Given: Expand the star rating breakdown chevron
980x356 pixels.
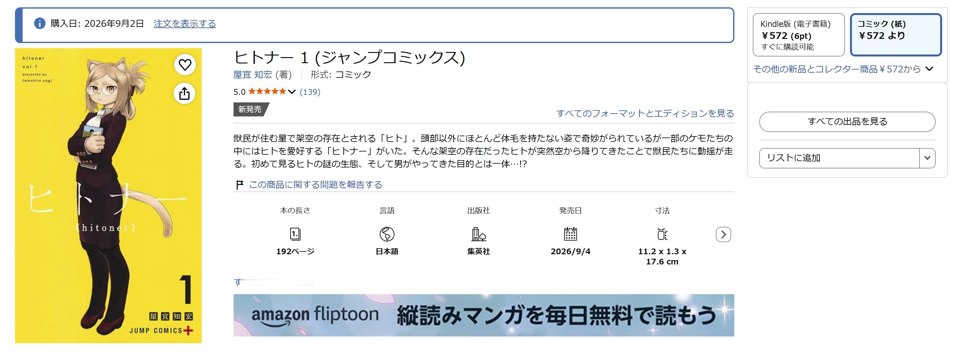Looking at the screenshot, I should coord(292,92).
